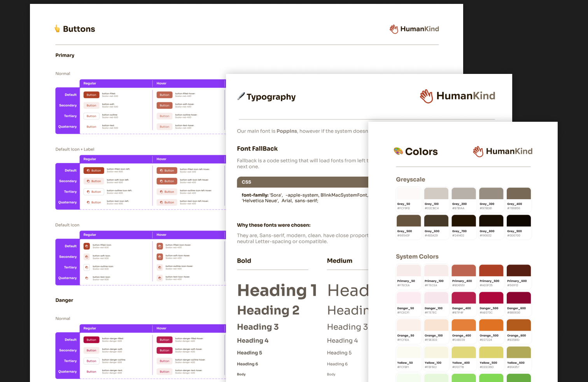Screen dimensions: 588x382
Task: Click filled icon-only button in Default Icon Regular column
Action: [87, 246]
